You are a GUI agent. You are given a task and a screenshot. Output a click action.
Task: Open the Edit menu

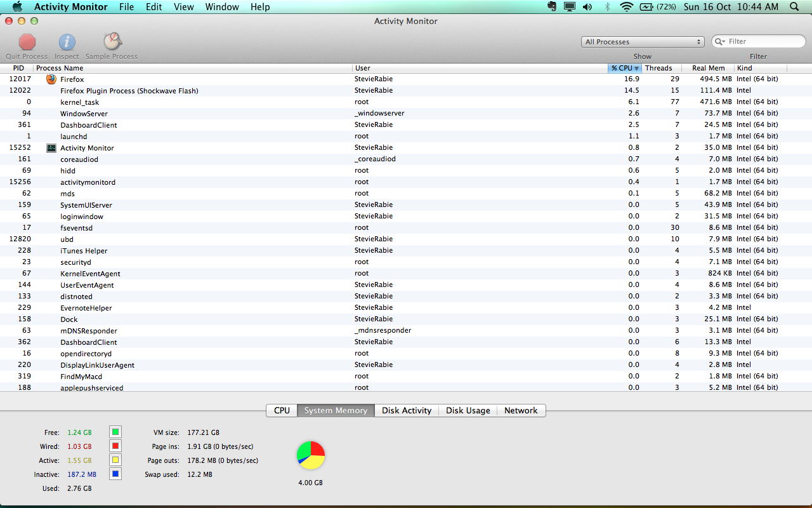(154, 7)
